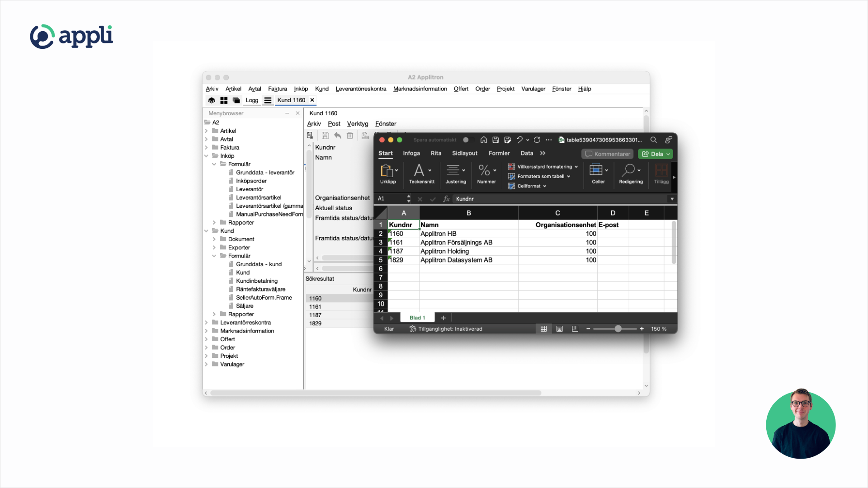Click the formula bar containing Kundnr
868x488 pixels.
click(561, 199)
